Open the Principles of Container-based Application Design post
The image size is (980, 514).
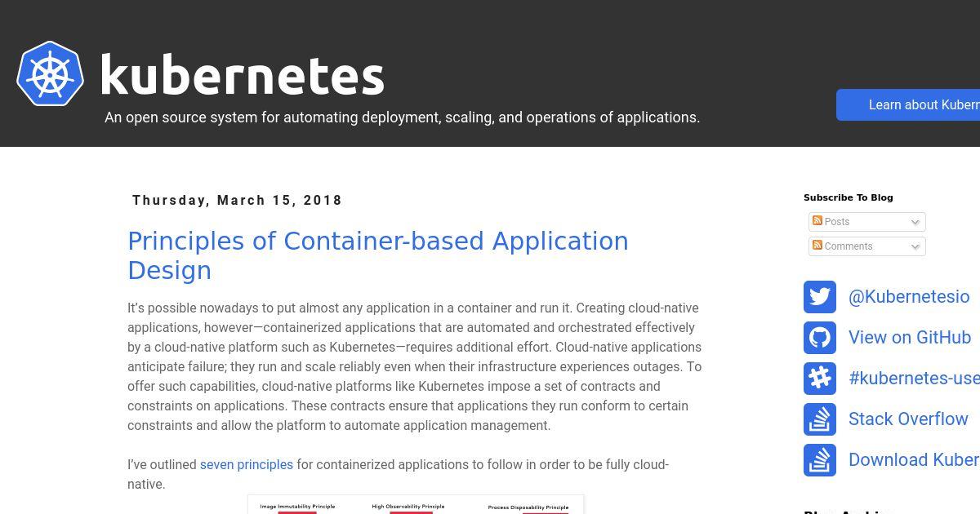pyautogui.click(x=378, y=255)
